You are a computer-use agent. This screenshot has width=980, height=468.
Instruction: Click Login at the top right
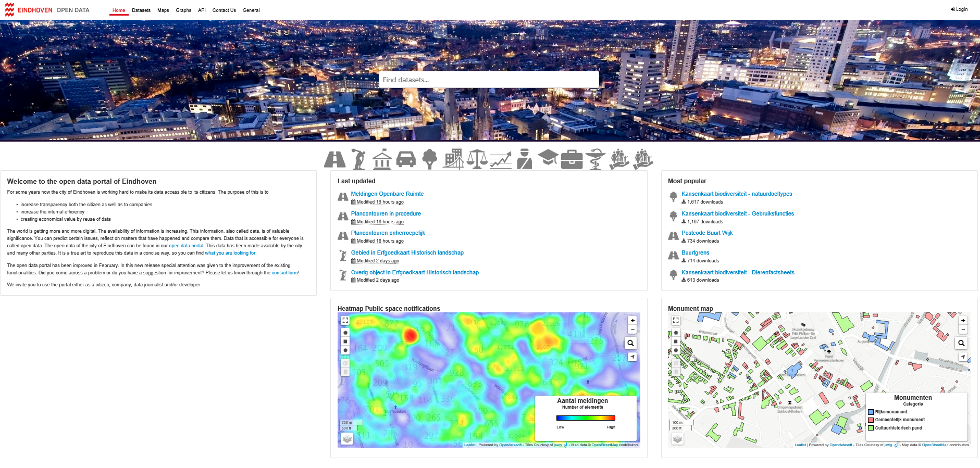tap(959, 9)
